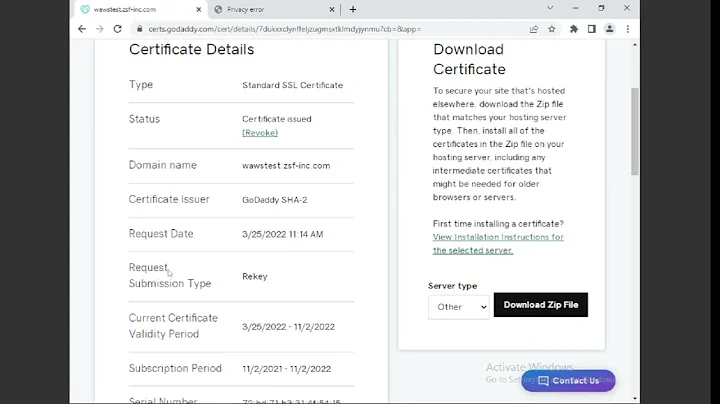Click the GoDaddy SHA-2 issuer value
The width and height of the screenshot is (720, 404).
pyautogui.click(x=275, y=200)
